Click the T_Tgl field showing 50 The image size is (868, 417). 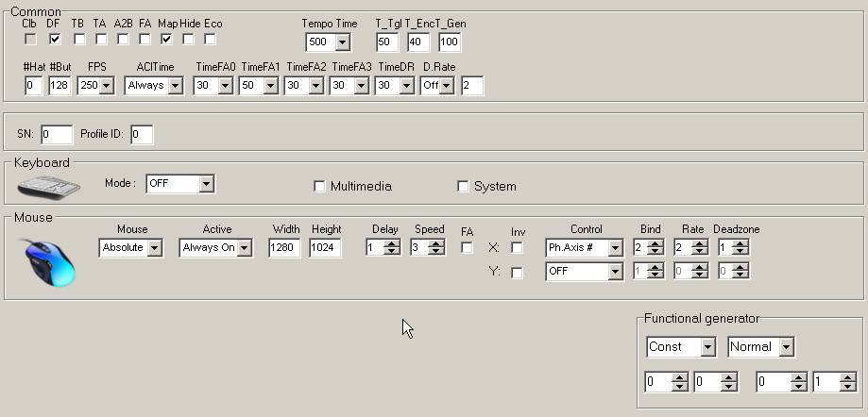point(387,42)
